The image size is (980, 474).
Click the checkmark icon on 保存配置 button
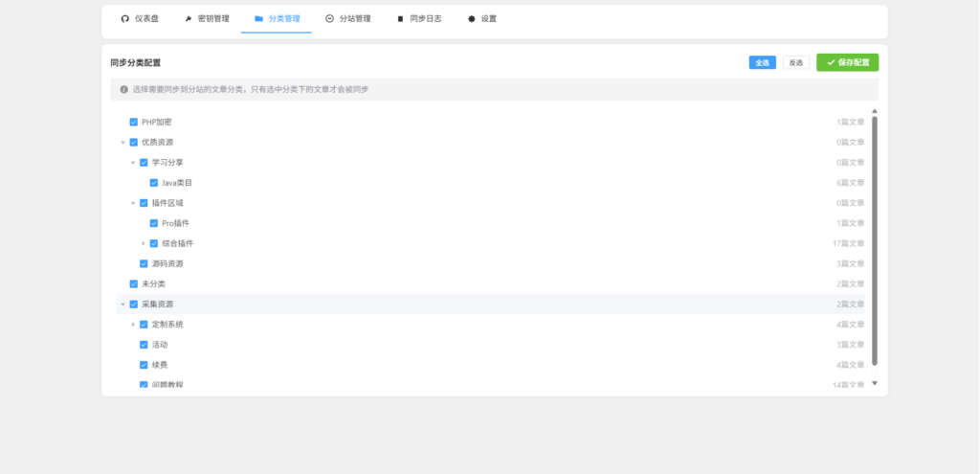831,62
